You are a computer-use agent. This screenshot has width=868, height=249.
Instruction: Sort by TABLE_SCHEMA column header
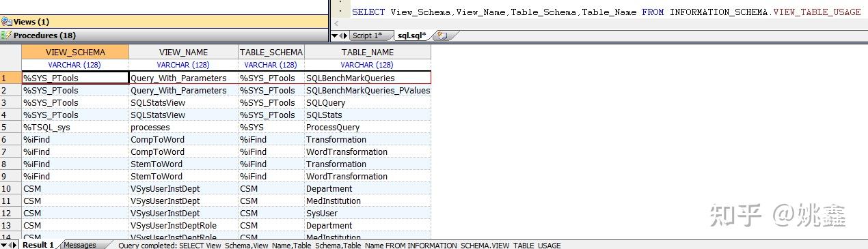click(x=271, y=52)
